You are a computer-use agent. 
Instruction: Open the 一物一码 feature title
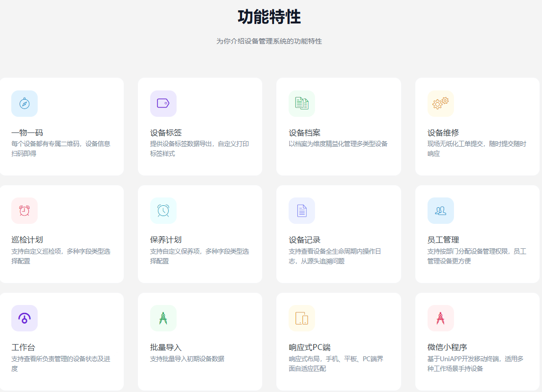pyautogui.click(x=27, y=132)
